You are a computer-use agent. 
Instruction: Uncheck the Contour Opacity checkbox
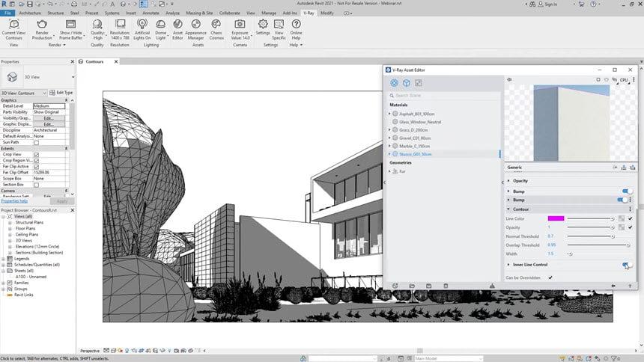tap(630, 227)
